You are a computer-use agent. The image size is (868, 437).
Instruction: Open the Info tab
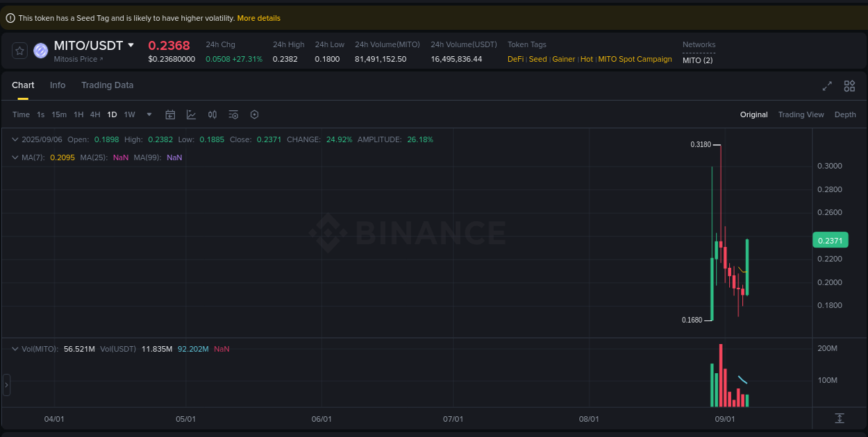58,85
